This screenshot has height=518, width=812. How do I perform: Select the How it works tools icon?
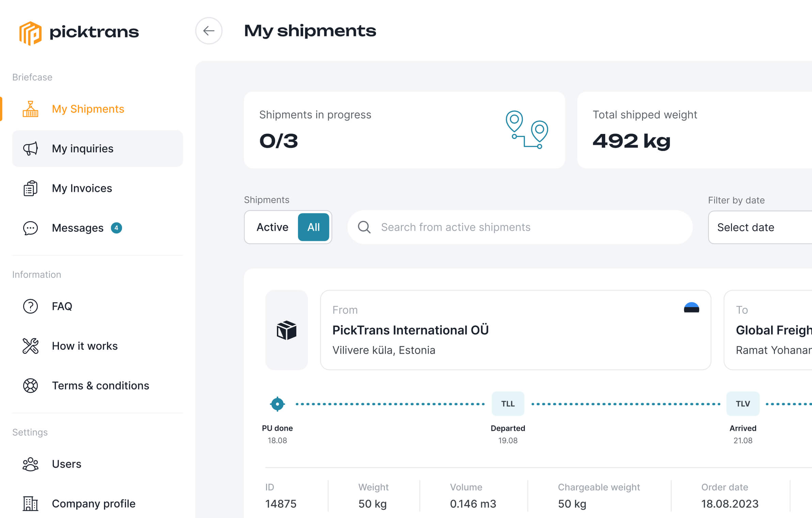coord(30,346)
